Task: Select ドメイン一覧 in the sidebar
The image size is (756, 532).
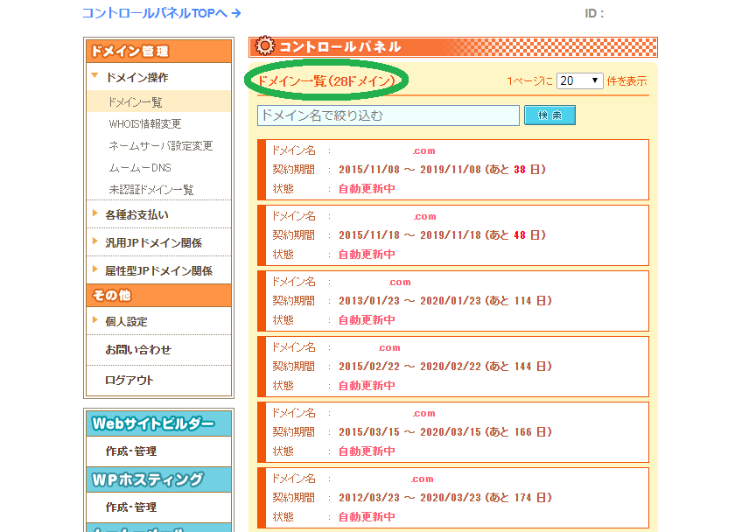Action: click(x=135, y=102)
